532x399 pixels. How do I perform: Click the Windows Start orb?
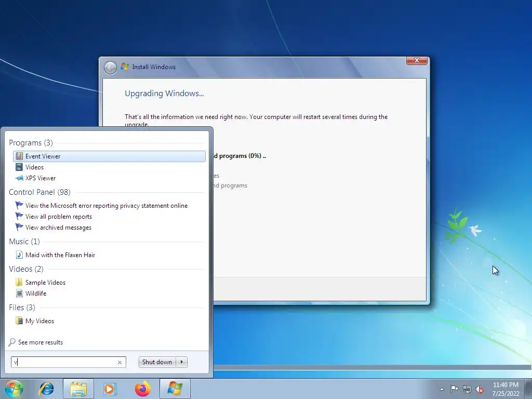[14, 389]
